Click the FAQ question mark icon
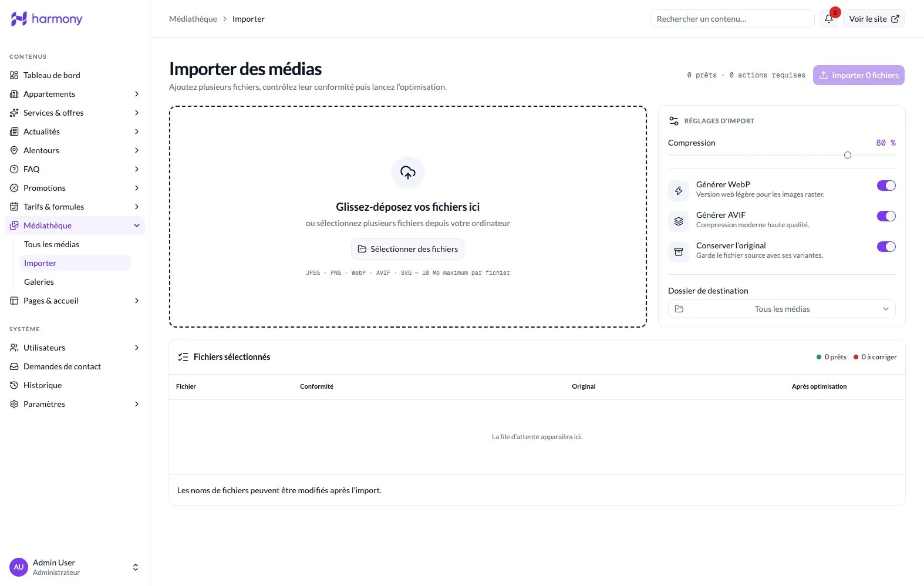924x586 pixels. tap(14, 169)
